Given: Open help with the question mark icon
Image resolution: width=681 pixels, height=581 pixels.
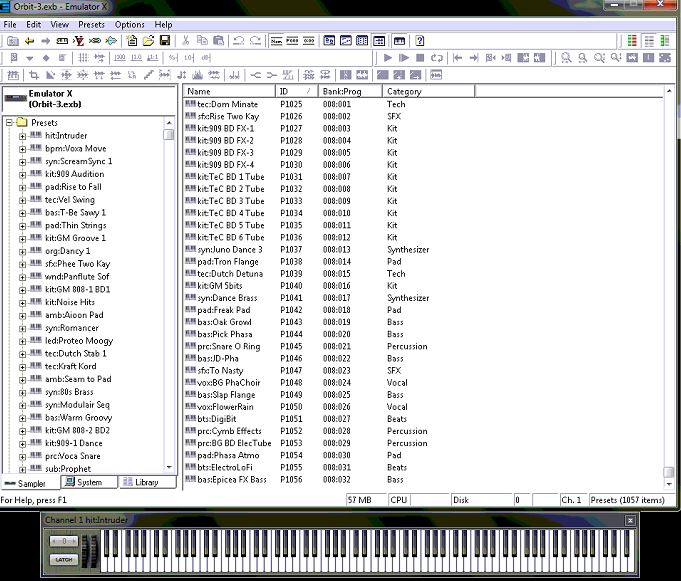Looking at the screenshot, I should pos(420,41).
